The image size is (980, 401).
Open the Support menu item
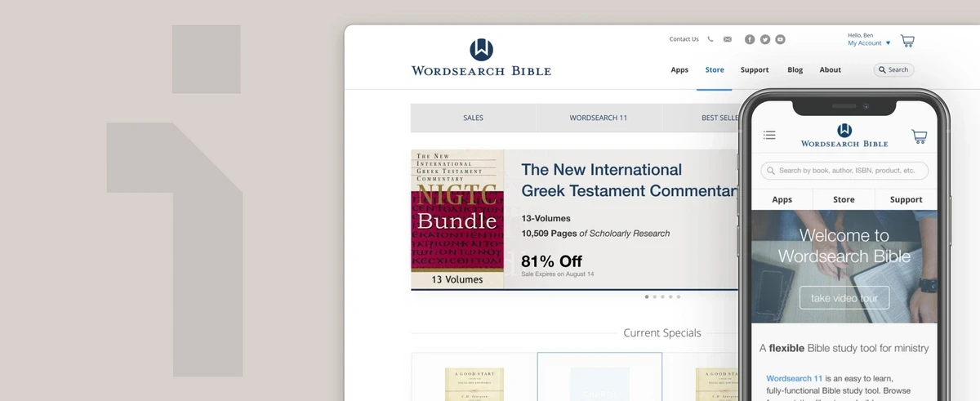pyautogui.click(x=755, y=70)
